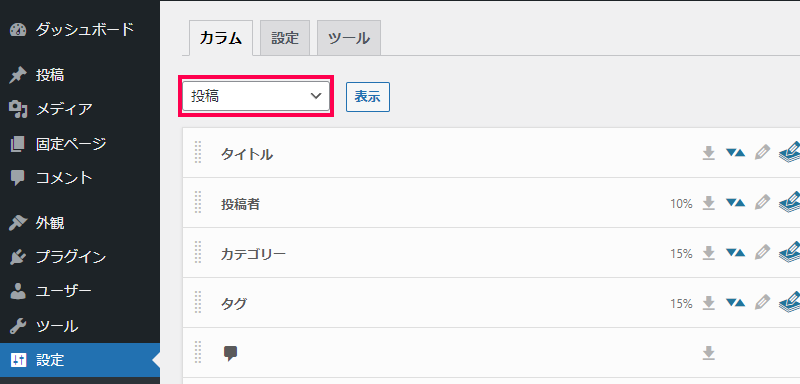
Task: Open the 投稿 post type dropdown
Action: tap(256, 96)
